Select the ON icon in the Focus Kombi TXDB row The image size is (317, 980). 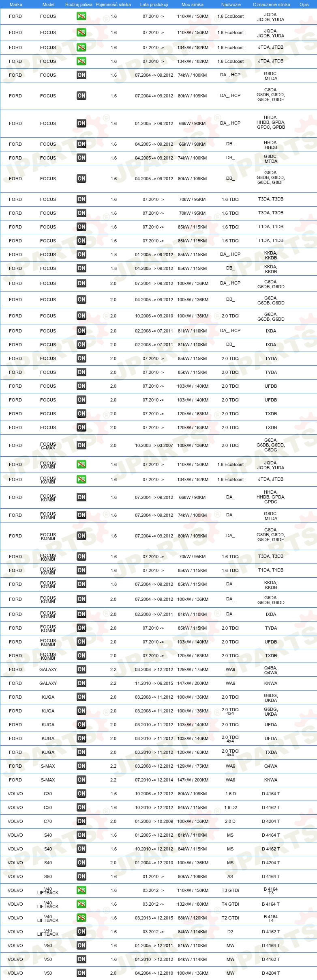(x=81, y=656)
